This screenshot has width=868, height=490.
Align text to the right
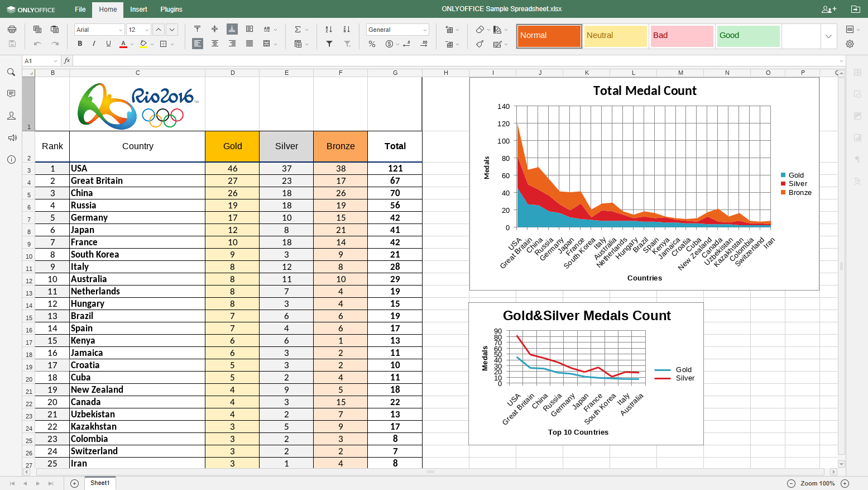(232, 44)
